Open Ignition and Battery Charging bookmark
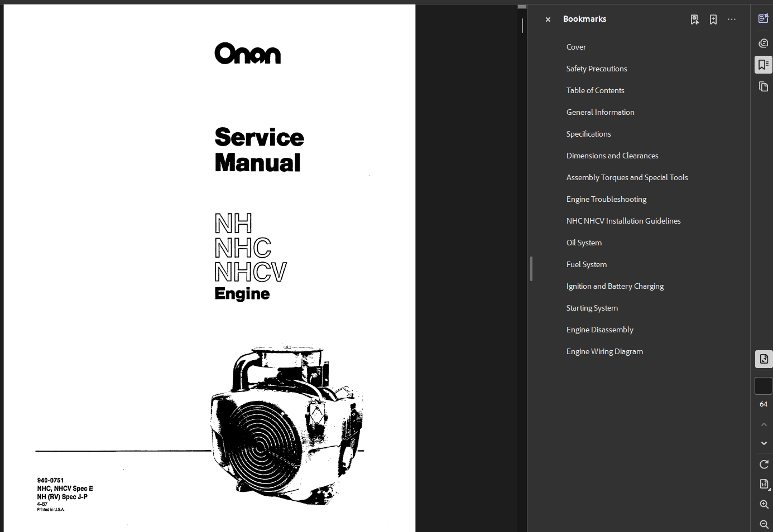773x532 pixels. click(615, 286)
